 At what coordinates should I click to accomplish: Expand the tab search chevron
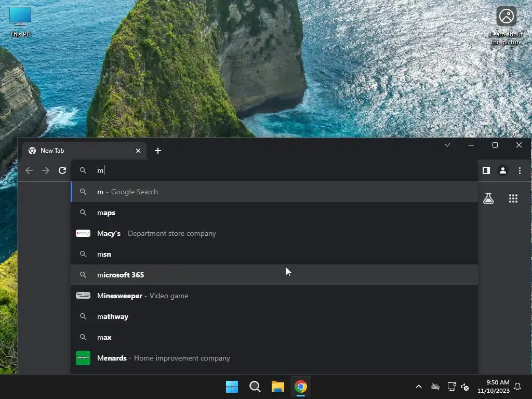[x=447, y=145]
